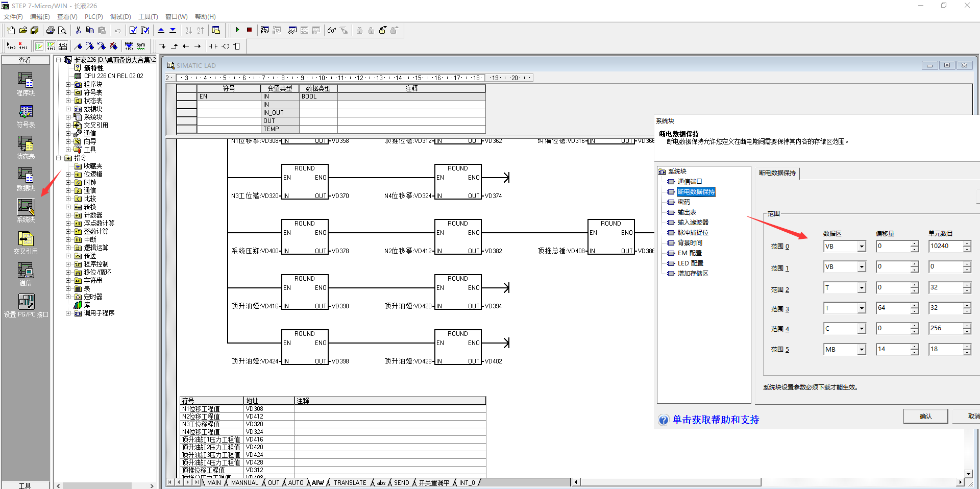This screenshot has width=980, height=489.
Task: Click the Run (green play) toolbar icon
Action: (238, 30)
